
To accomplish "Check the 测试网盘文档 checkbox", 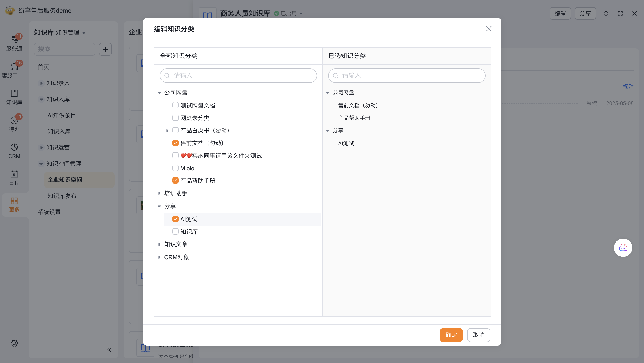I will [175, 105].
